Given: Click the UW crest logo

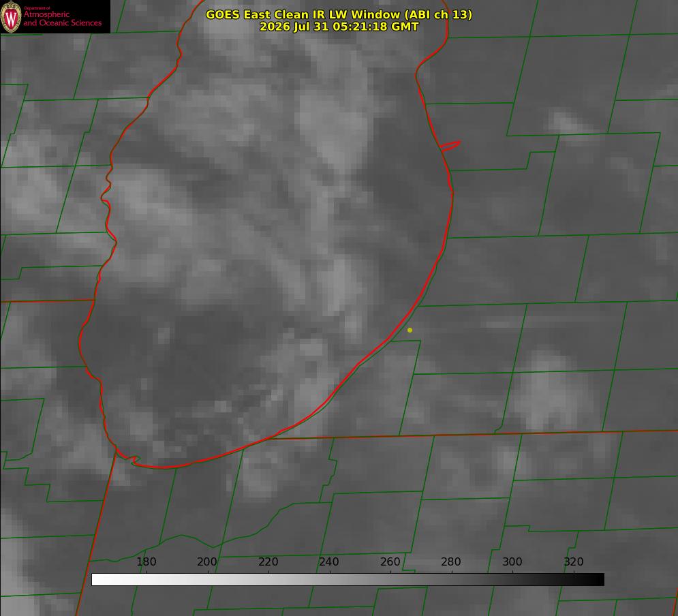Looking at the screenshot, I should point(11,16).
